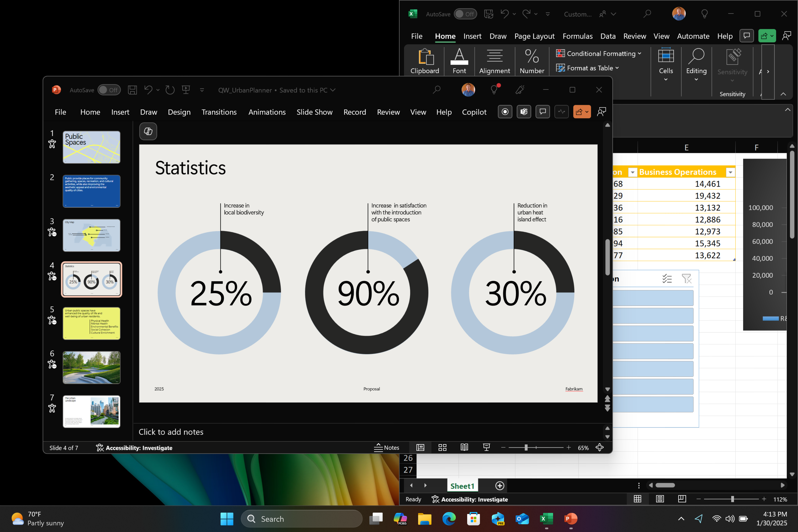Open Business Operations column filter dropdown
The height and width of the screenshot is (532, 798).
coord(730,172)
